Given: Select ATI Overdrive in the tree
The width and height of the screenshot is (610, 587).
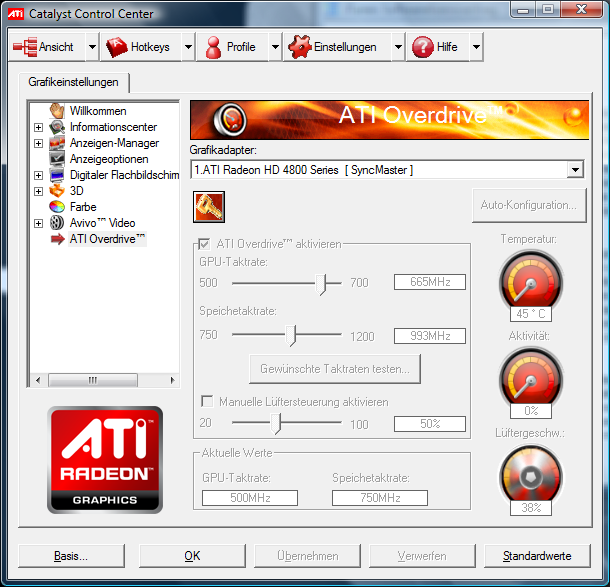Looking at the screenshot, I should [x=107, y=239].
